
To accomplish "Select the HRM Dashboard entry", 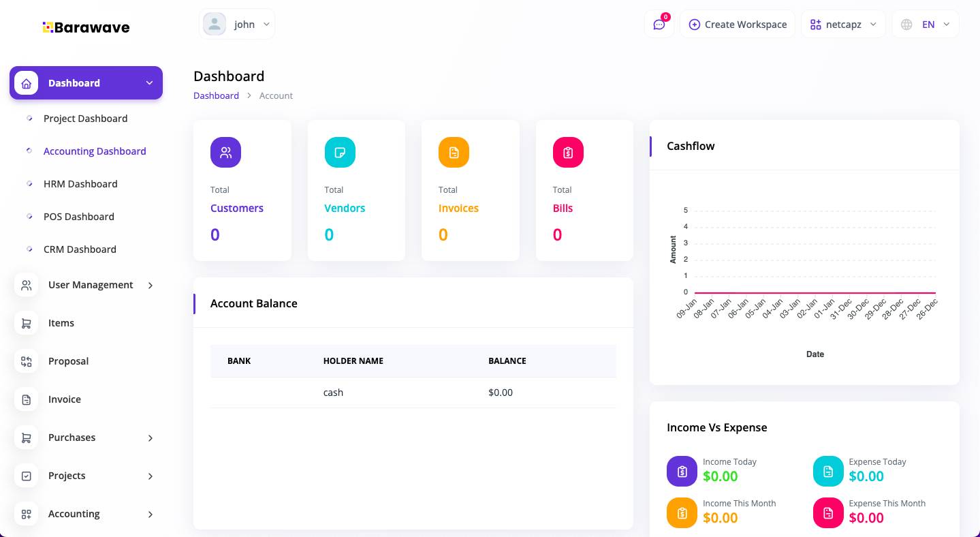I will coord(80,184).
